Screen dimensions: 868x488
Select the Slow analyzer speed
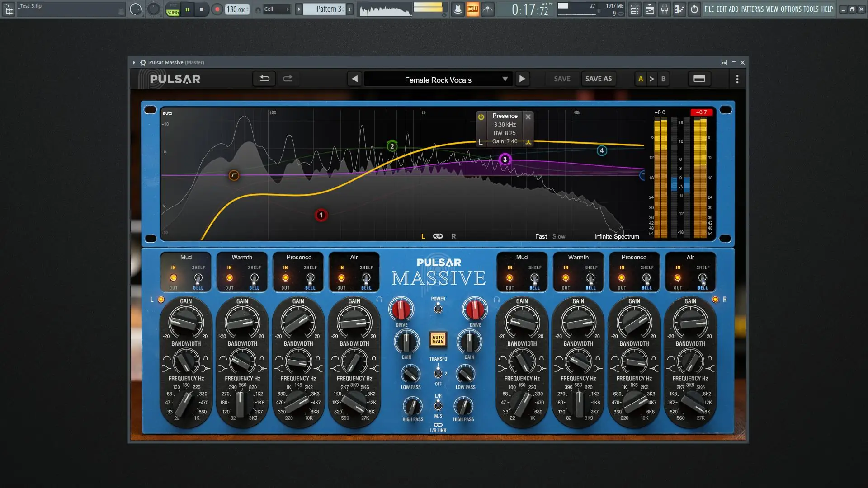tap(558, 236)
